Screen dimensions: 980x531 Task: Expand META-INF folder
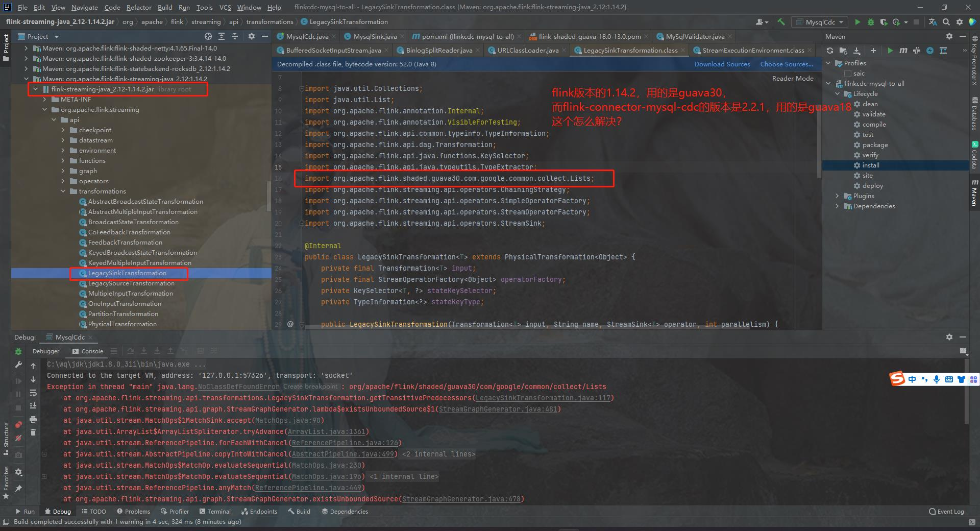pyautogui.click(x=44, y=99)
